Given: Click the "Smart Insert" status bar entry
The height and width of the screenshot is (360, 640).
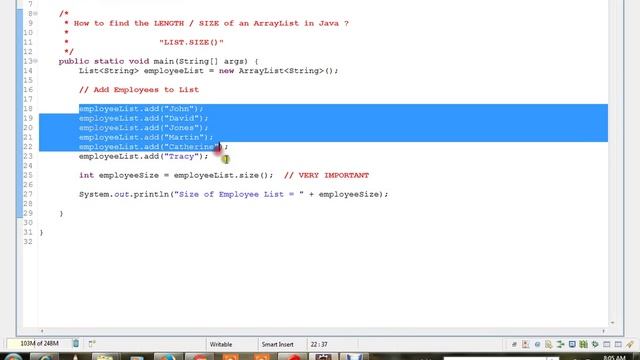Looking at the screenshot, I should click(278, 344).
